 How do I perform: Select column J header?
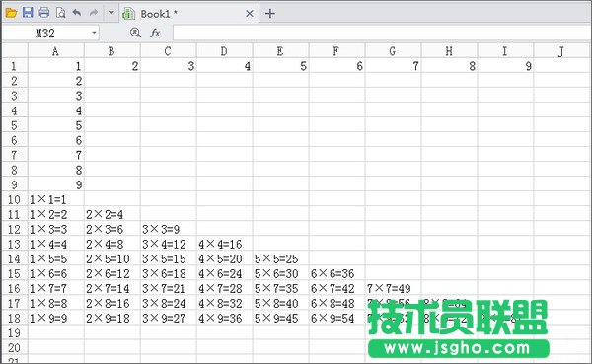[x=561, y=51]
